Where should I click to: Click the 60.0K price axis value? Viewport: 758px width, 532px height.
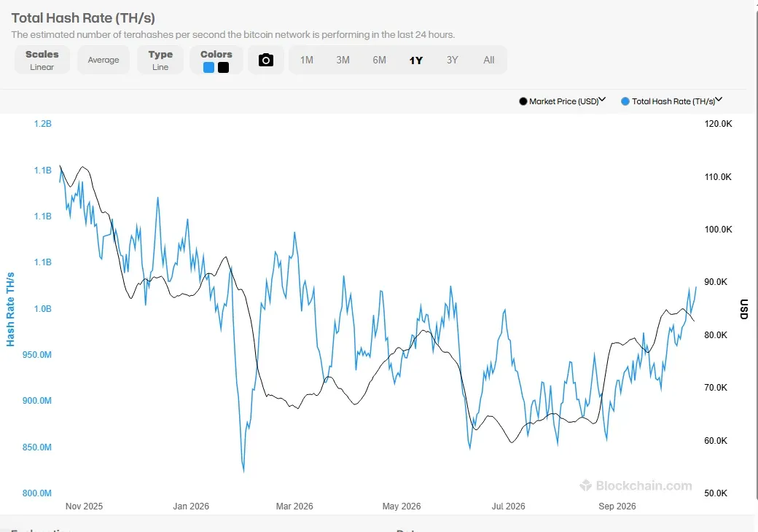point(716,441)
